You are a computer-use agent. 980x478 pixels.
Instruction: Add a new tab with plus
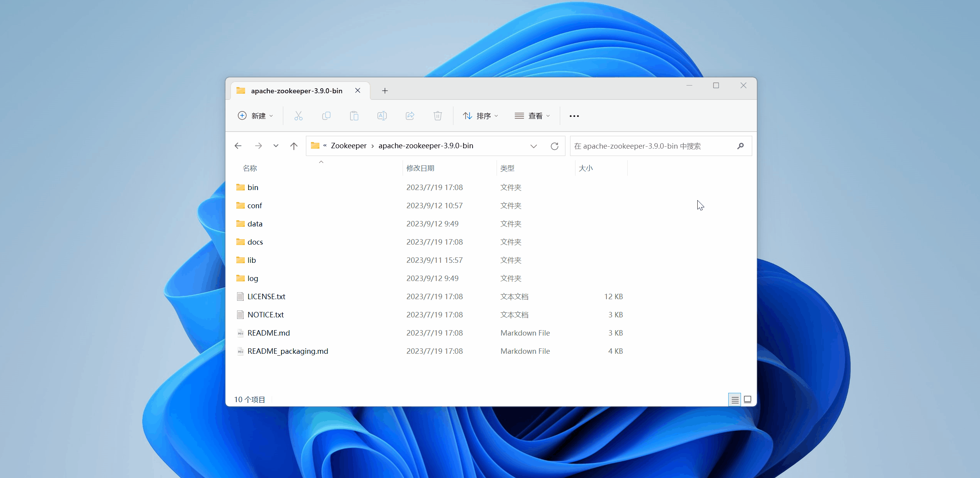coord(384,91)
